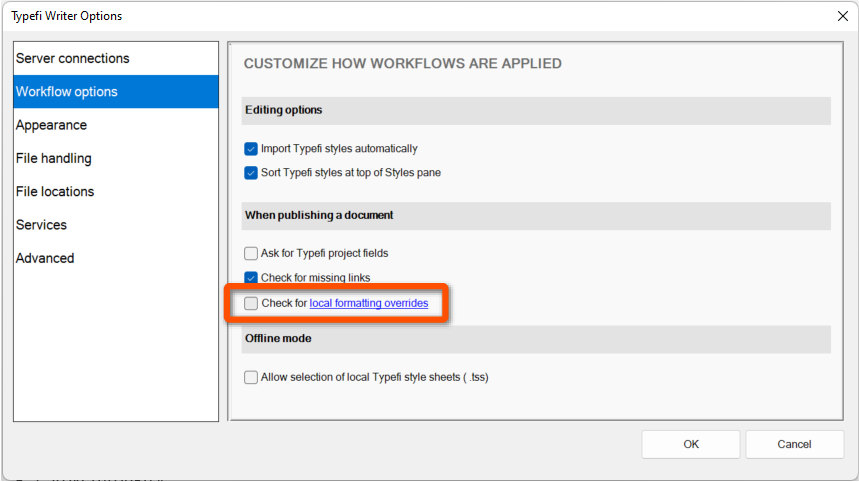This screenshot has width=859, height=482.
Task: Enable Ask for Typefi project fields
Action: coord(251,254)
